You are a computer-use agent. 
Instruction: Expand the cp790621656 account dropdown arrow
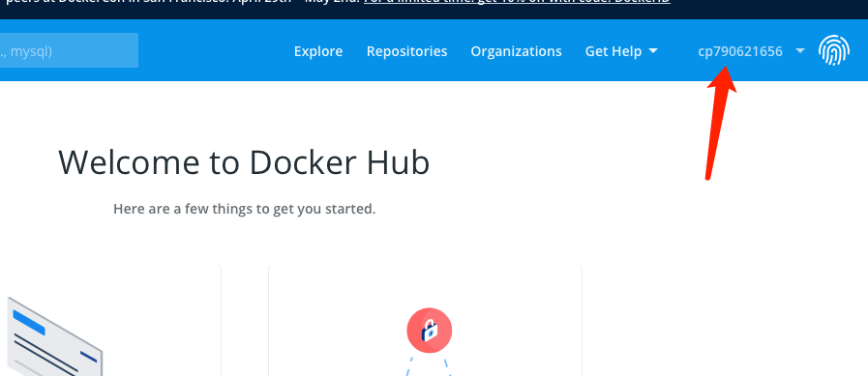(x=799, y=51)
